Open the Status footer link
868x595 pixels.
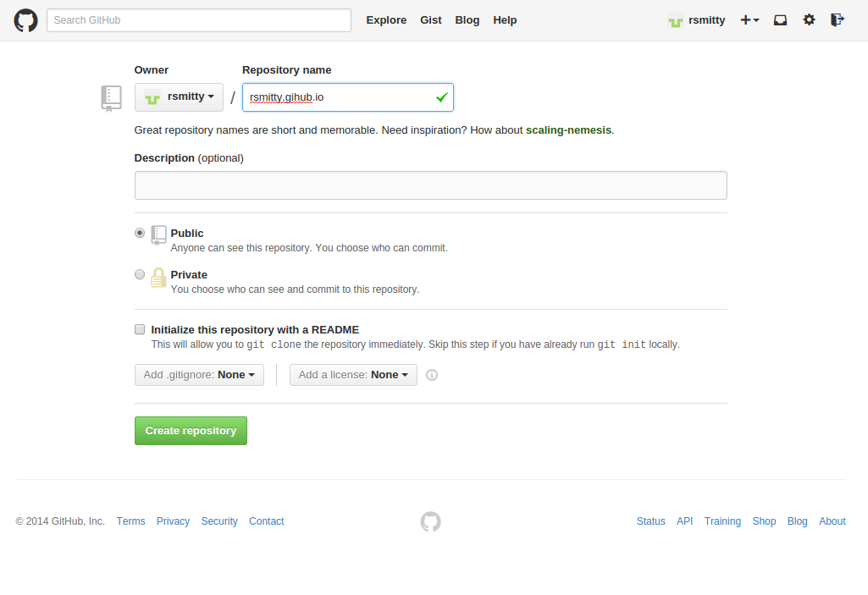(651, 521)
